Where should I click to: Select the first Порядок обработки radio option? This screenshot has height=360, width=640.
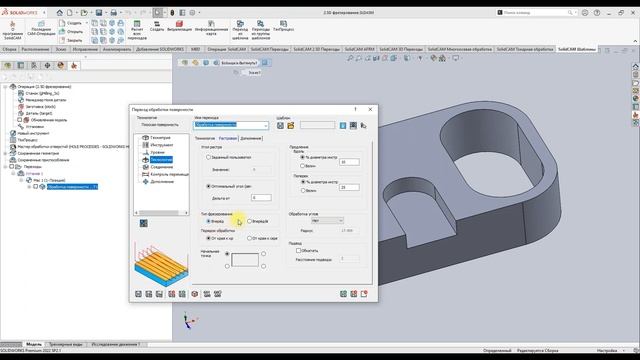pos(209,238)
